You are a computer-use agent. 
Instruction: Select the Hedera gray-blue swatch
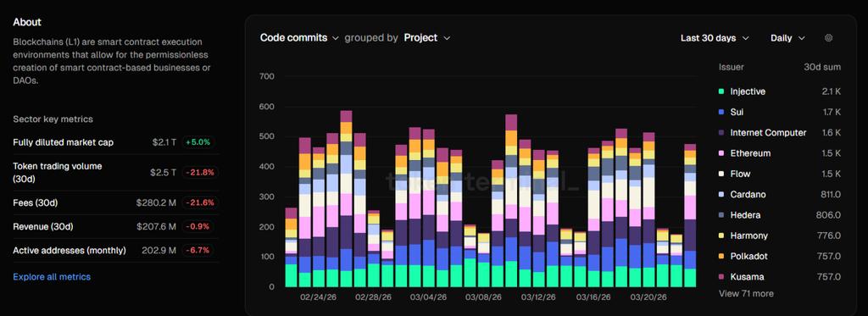[x=721, y=215]
